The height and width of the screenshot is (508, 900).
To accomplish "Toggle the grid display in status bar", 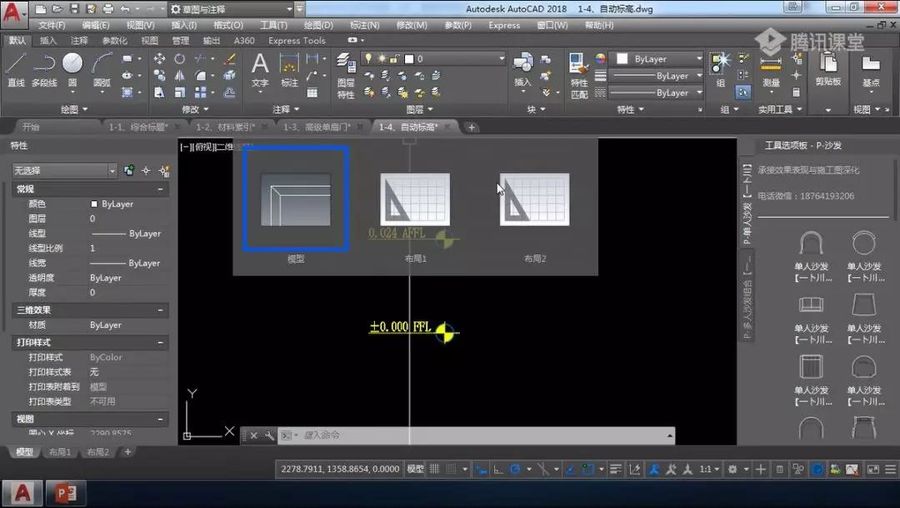I will click(435, 469).
